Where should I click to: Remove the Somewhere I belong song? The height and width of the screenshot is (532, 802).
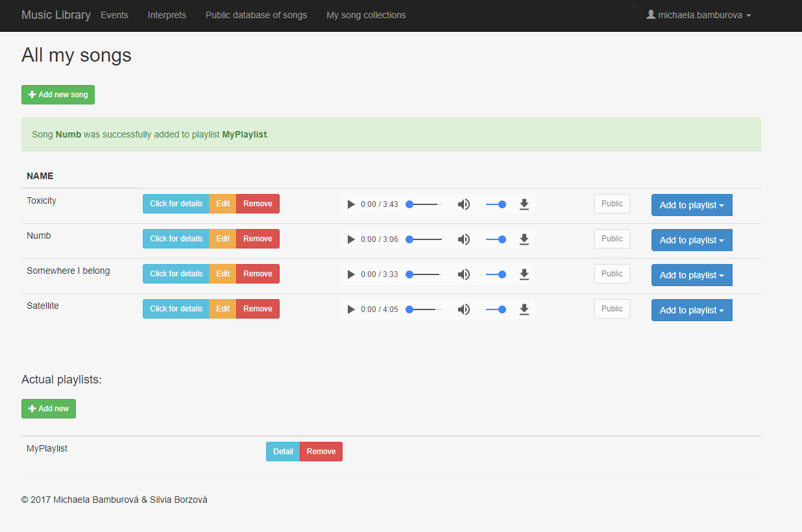click(x=258, y=274)
